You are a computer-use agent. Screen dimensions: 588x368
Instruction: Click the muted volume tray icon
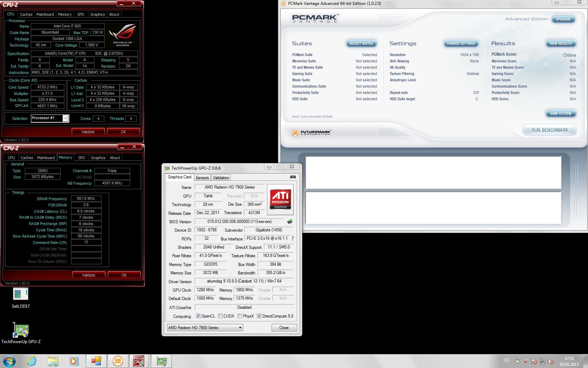pos(551,361)
